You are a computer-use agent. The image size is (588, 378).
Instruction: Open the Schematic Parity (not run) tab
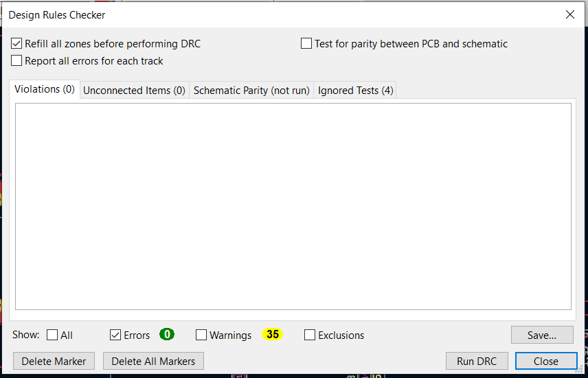click(251, 91)
